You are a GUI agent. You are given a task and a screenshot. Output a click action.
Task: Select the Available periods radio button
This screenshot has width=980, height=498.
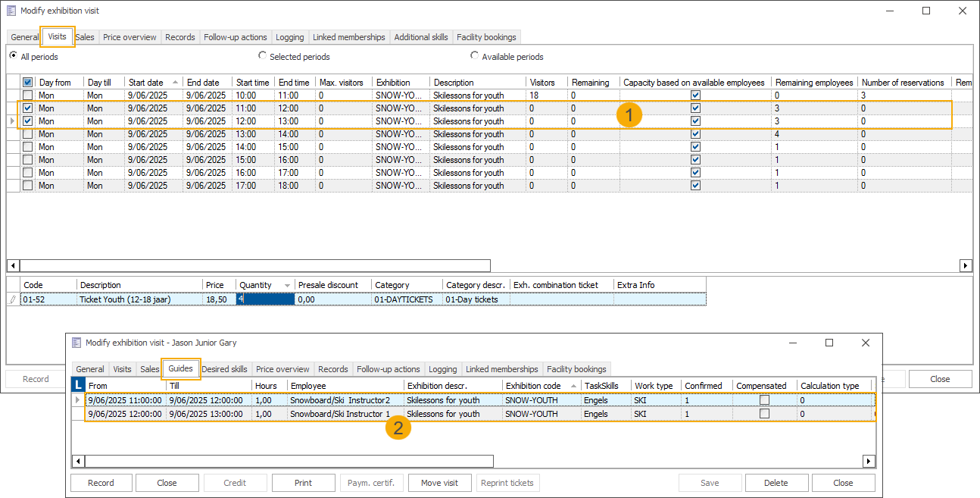pyautogui.click(x=475, y=56)
